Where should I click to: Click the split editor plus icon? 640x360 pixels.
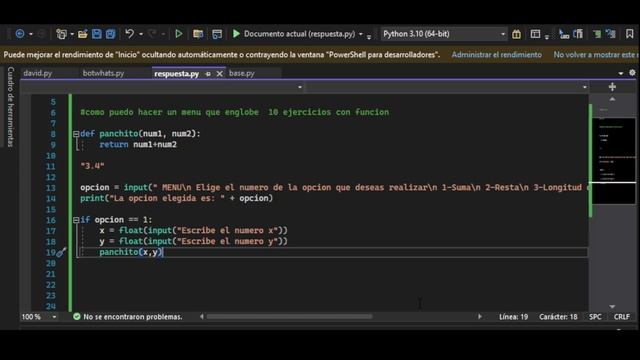pos(612,87)
